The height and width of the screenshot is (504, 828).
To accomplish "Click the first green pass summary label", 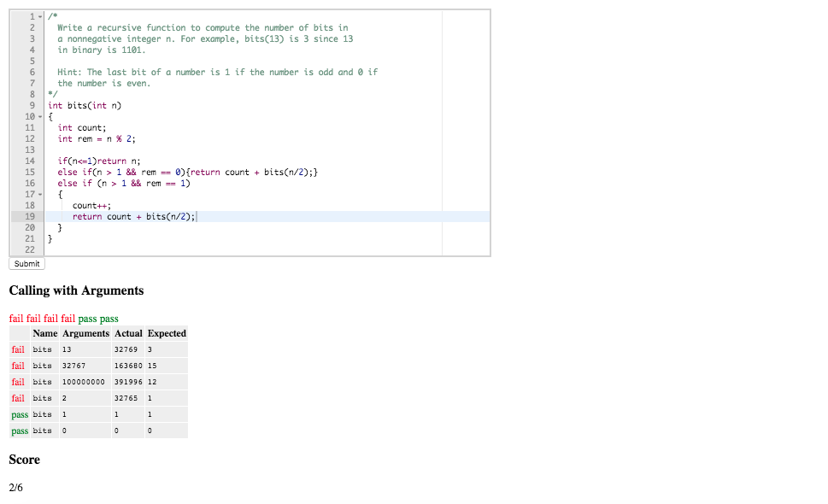I will 85,318.
